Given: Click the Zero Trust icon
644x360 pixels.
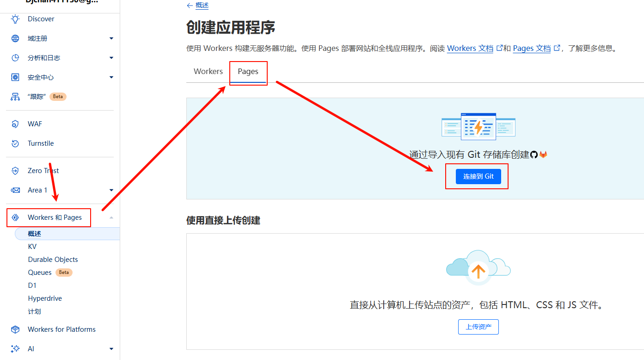Looking at the screenshot, I should pos(15,171).
